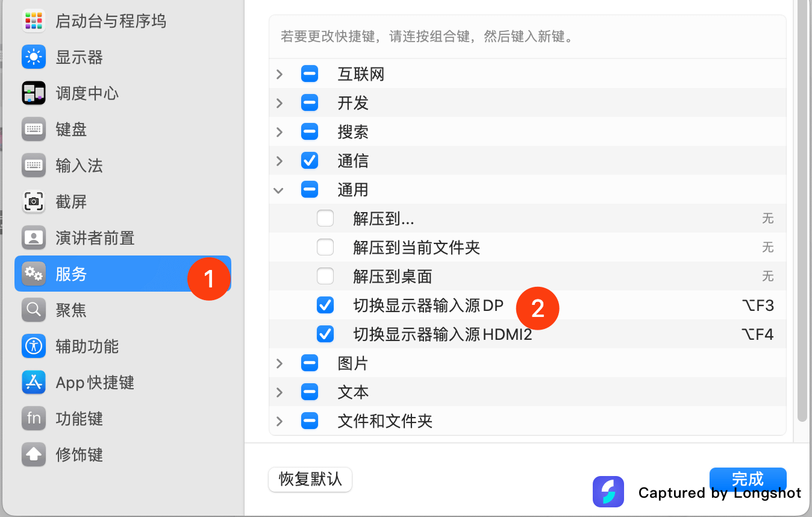Click the Spotlight magnifier icon
The image size is (812, 517).
pos(34,310)
